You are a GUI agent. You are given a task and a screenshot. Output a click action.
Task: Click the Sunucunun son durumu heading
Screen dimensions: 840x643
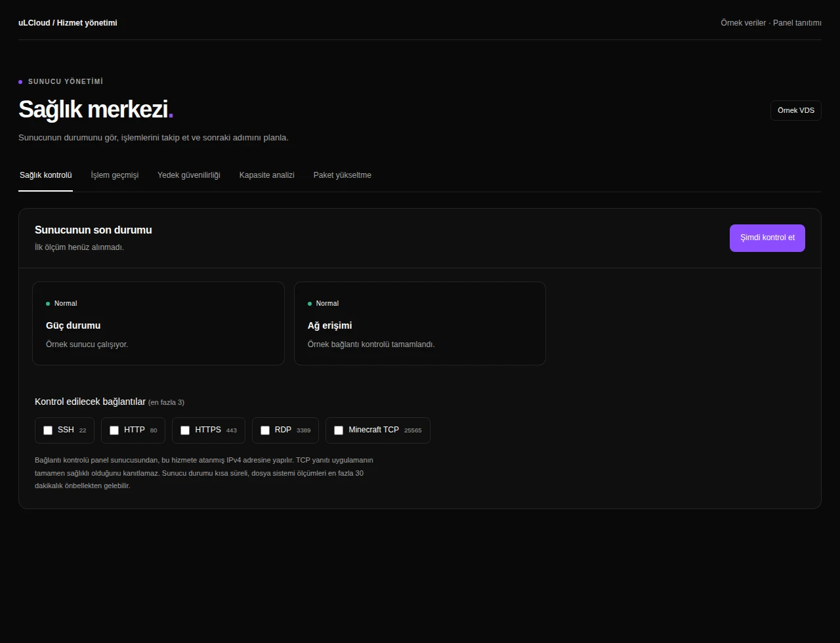point(93,230)
